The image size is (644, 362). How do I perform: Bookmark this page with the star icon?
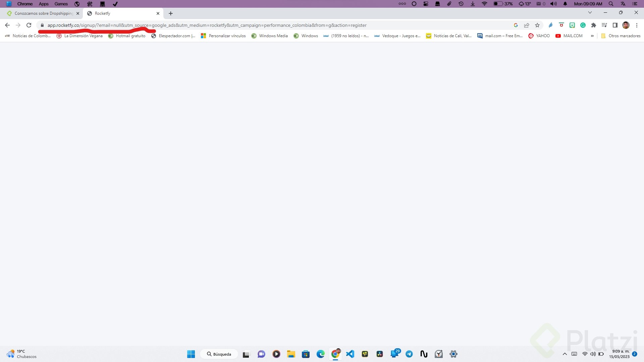(537, 25)
